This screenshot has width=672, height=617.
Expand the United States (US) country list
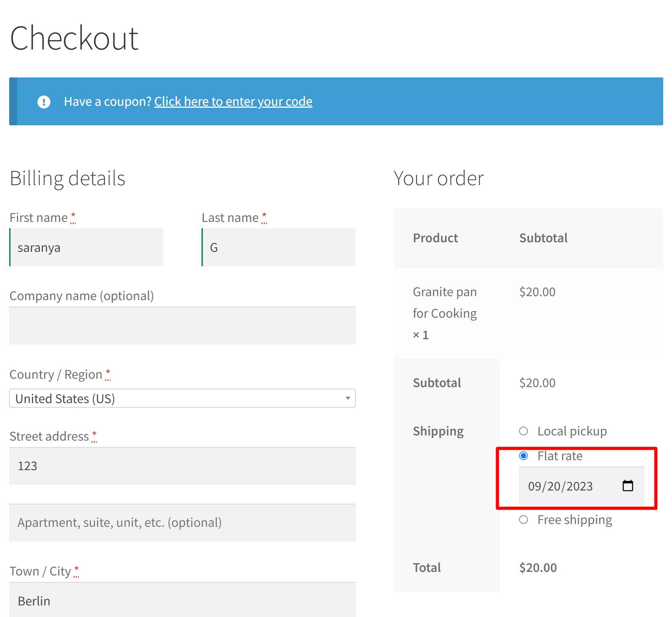tap(182, 398)
